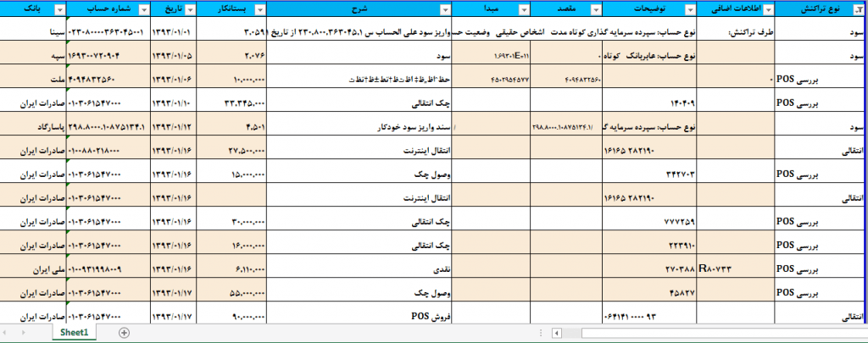Add a new sheet with plus button
868x343 pixels.
(x=124, y=333)
